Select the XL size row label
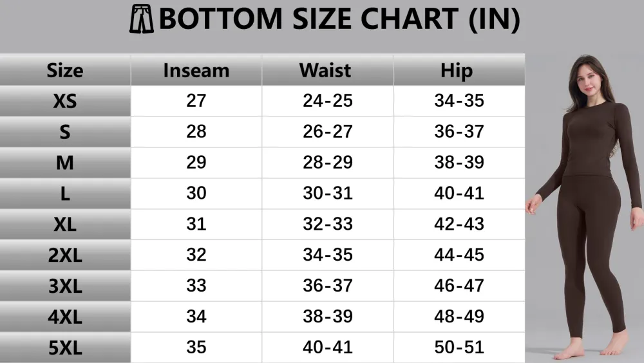The image size is (644, 363). (x=65, y=225)
